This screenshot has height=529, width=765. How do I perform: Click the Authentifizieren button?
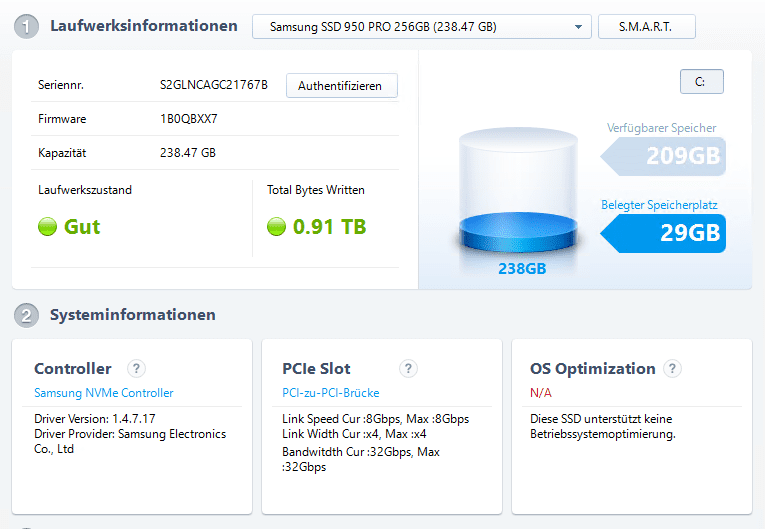342,85
